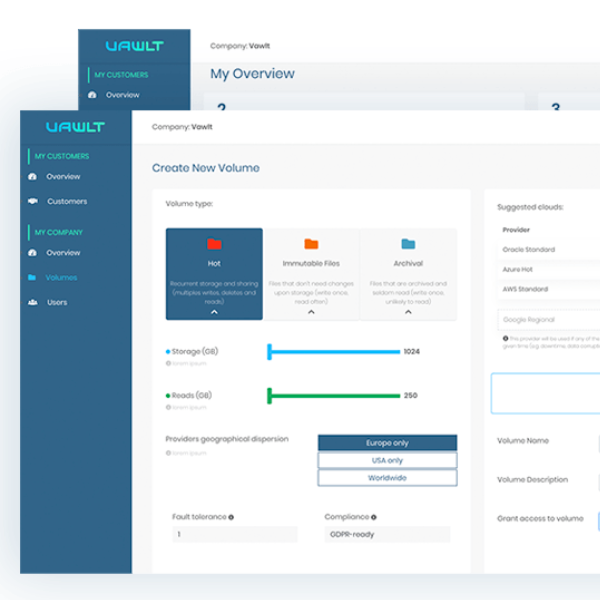600x600 pixels.
Task: Click the Customers icon in the sidebar
Action: click(x=33, y=201)
